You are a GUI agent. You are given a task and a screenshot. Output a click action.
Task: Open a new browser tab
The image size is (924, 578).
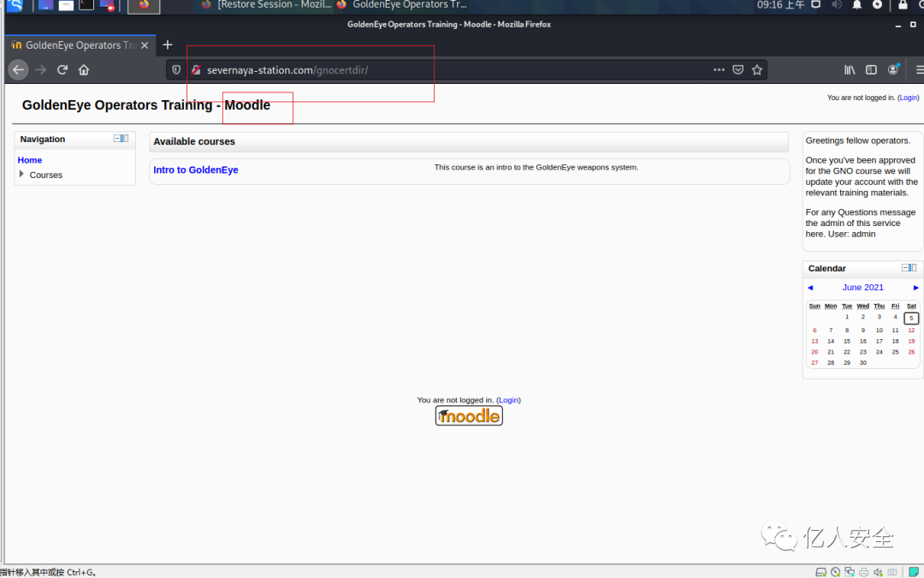(168, 45)
